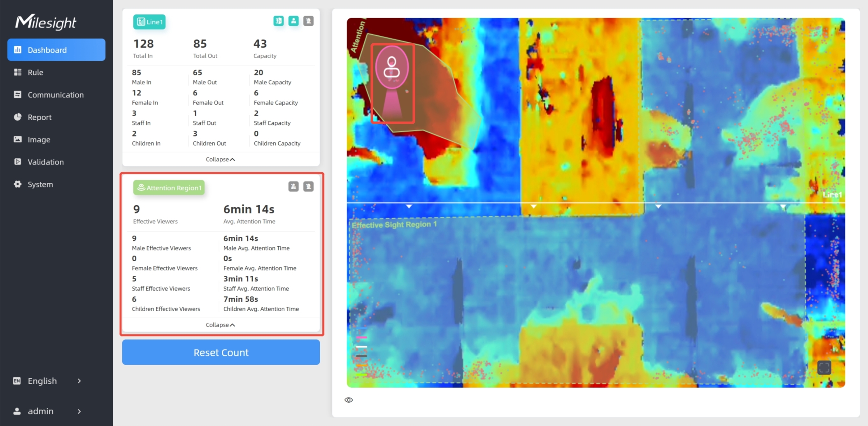Toggle the gray crossed-out icon in Line1 card

point(308,21)
